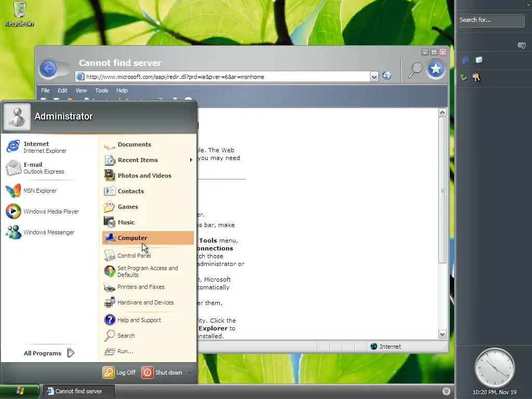532x399 pixels.
Task: Open Control Panel
Action: (x=148, y=256)
